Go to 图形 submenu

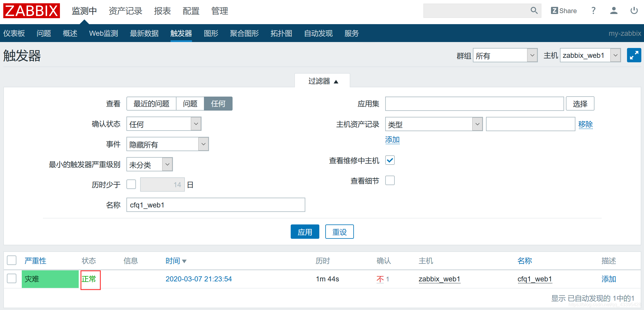click(211, 33)
